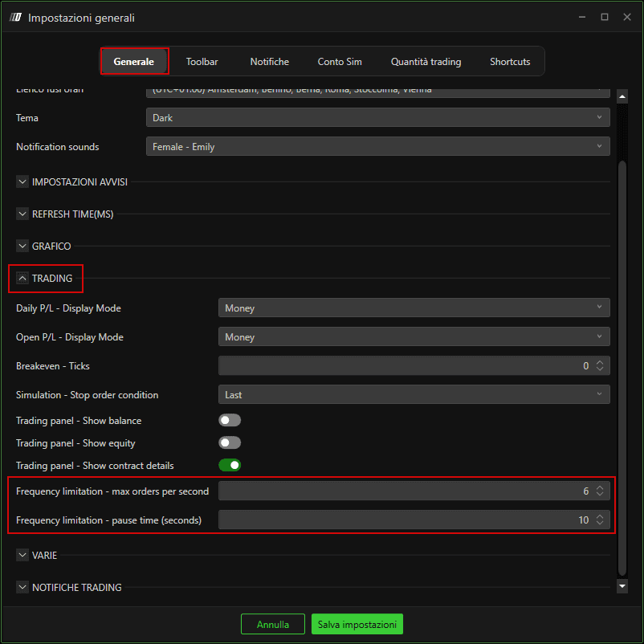Decrease pause time seconds value
644x644 pixels.
(x=600, y=524)
